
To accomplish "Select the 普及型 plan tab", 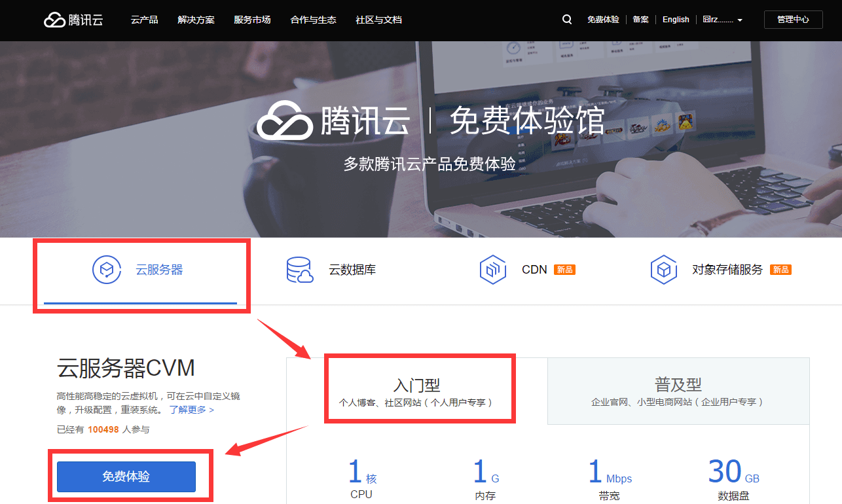I will pos(678,391).
